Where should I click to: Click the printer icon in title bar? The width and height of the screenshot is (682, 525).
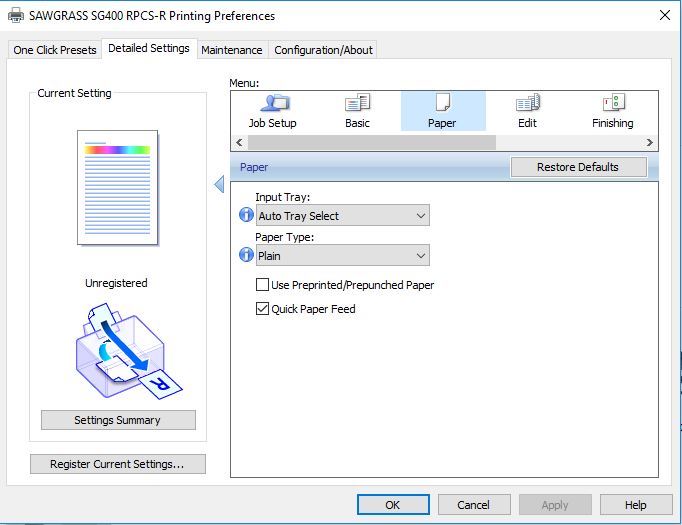16,16
